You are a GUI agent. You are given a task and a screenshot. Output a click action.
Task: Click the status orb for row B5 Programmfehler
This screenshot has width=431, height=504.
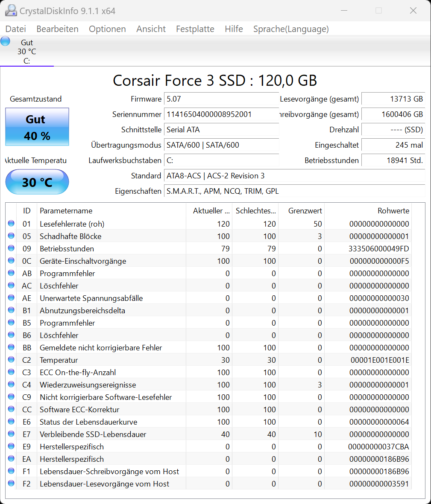click(11, 322)
